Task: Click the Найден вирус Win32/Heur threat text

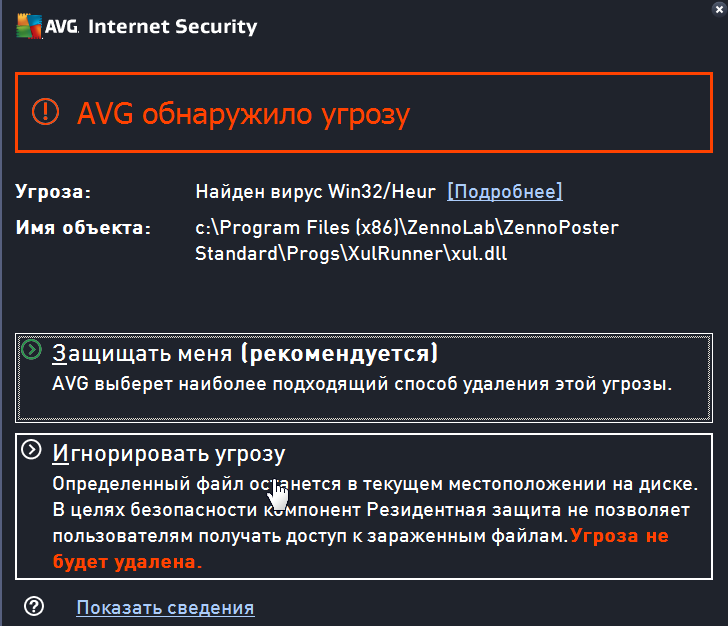Action: [x=315, y=191]
